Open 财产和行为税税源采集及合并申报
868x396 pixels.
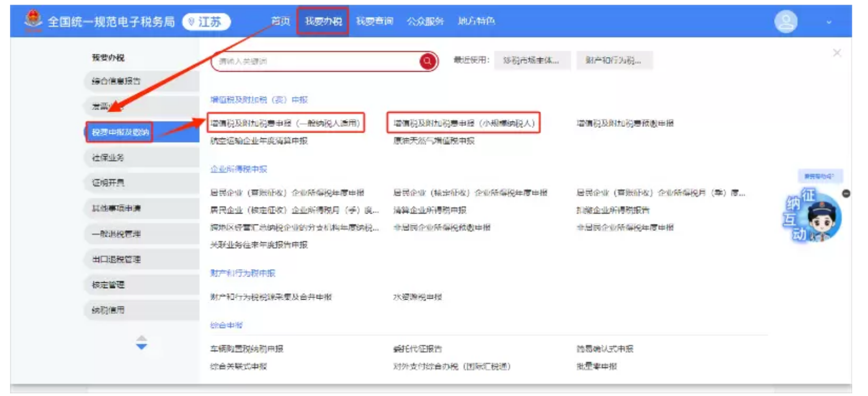click(271, 297)
